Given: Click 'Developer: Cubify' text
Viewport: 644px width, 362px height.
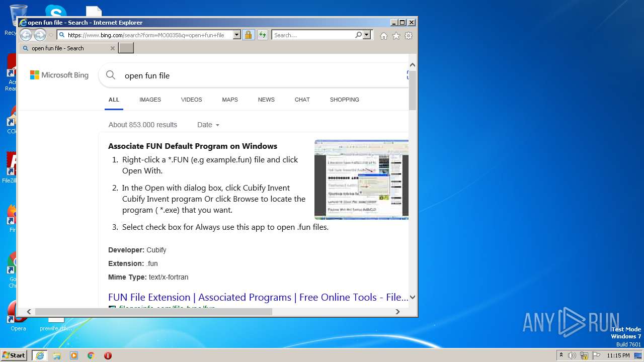Looking at the screenshot, I should (137, 250).
